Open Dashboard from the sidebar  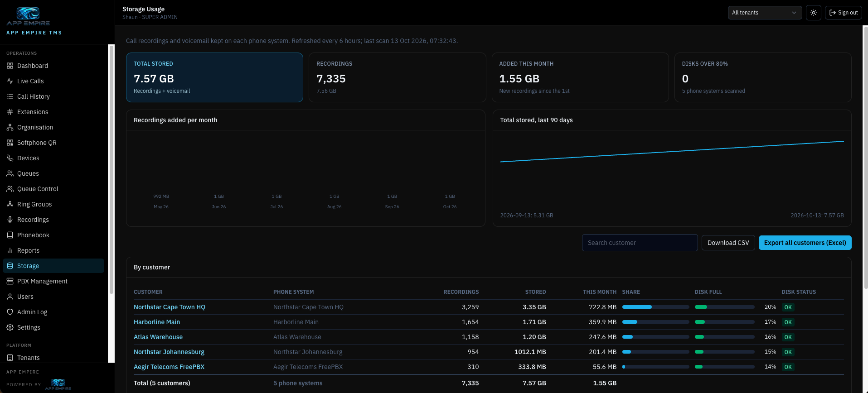(53, 66)
